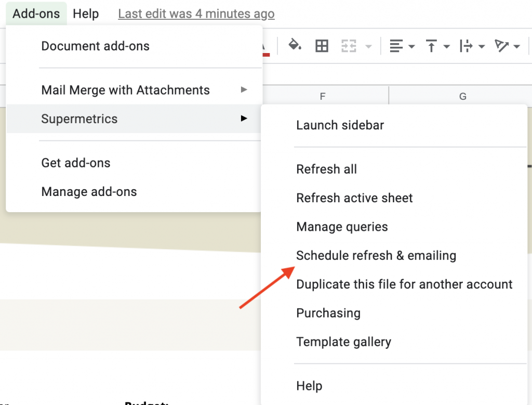Viewport: 532px width, 405px height.
Task: Click the 'Last edit was 4 minutes ago' link
Action: click(x=196, y=14)
